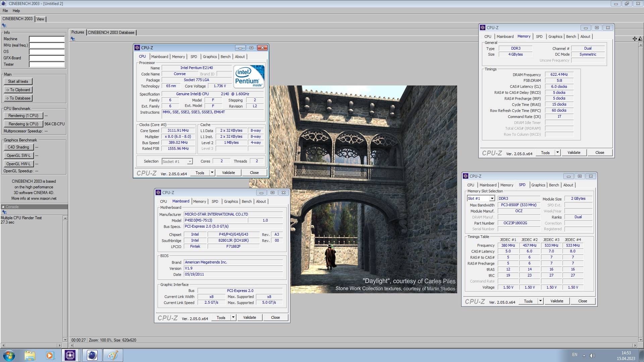Viewport: 644px width, 362px height.
Task: Open media player taskbar icon
Action: tap(50, 355)
